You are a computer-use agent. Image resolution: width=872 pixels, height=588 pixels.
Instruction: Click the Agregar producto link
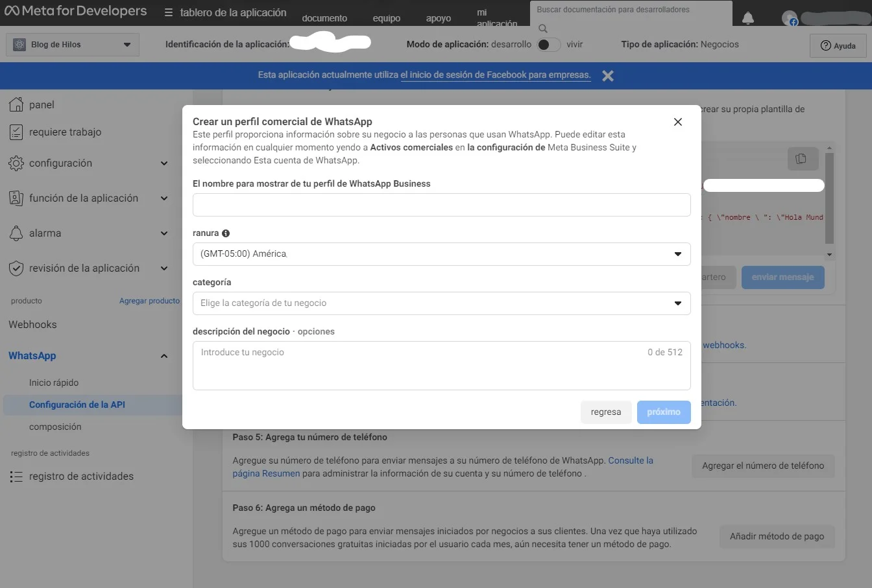[x=149, y=301]
